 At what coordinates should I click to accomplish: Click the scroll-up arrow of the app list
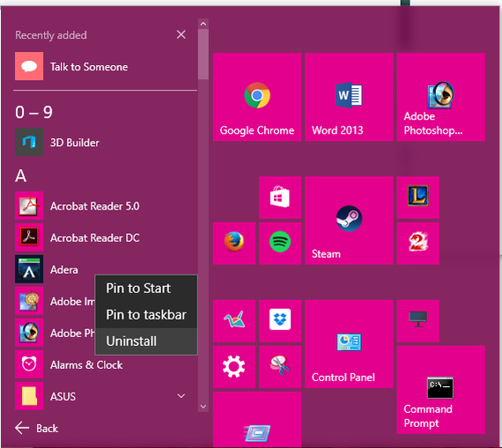tap(203, 24)
